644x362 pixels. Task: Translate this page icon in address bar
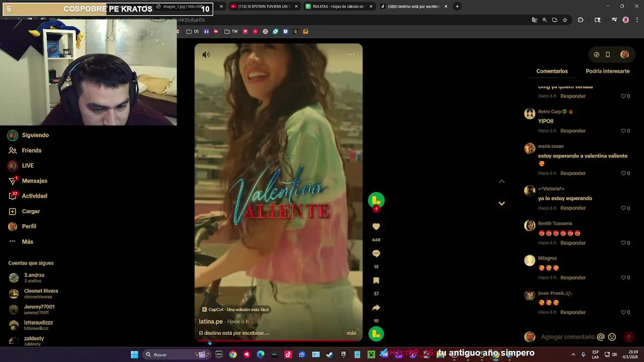534,20
